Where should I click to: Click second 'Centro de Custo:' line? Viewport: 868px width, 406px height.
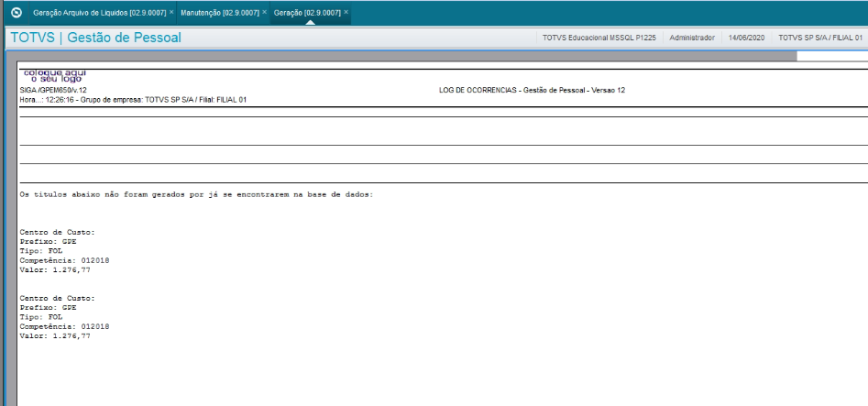pos(58,298)
